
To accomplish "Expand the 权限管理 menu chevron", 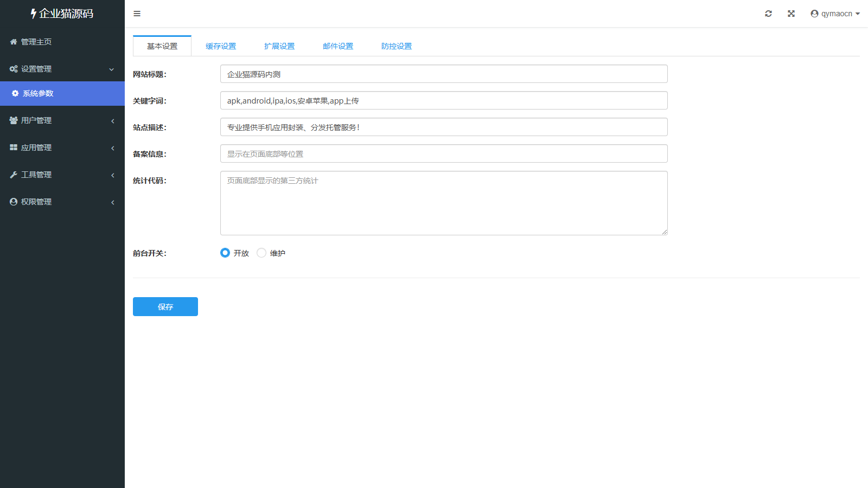I will click(x=112, y=202).
